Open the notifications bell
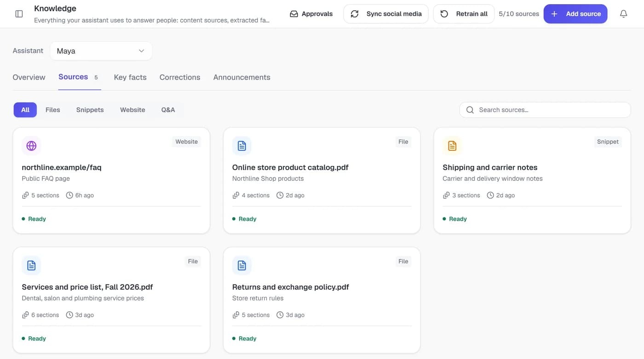644x359 pixels. [623, 14]
